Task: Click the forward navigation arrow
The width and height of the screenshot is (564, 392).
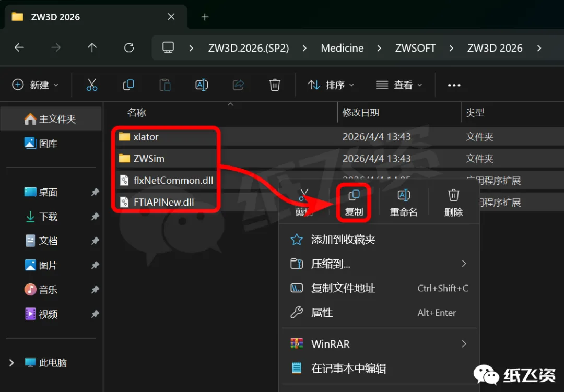Action: coord(56,47)
